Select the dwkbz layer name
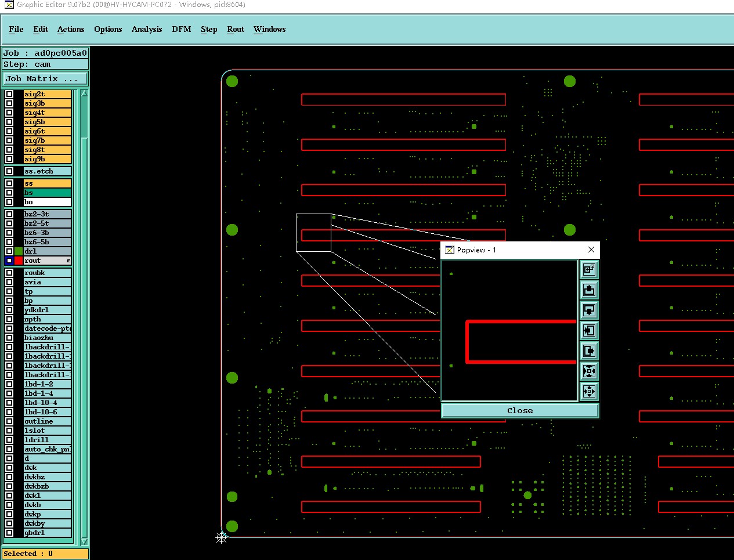 pyautogui.click(x=47, y=477)
